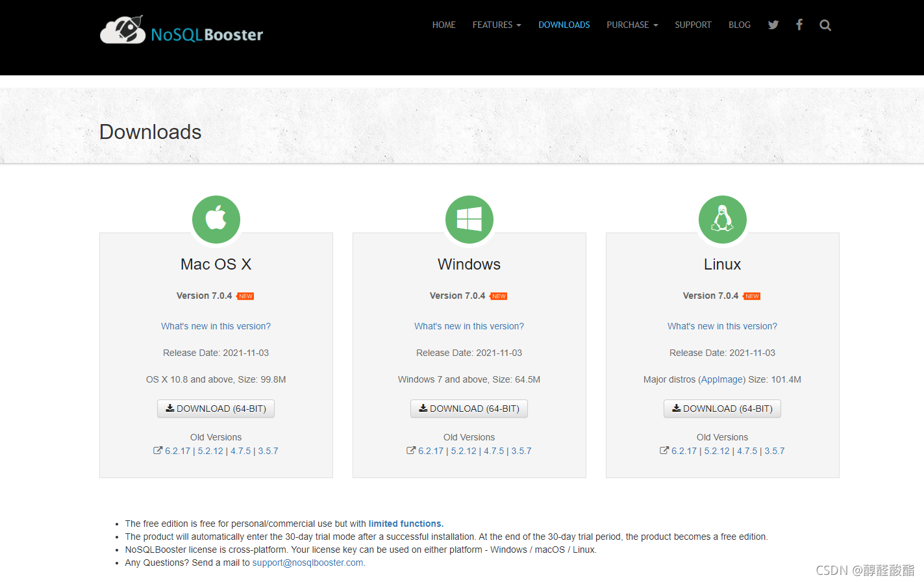Click the support@nosqlbooster.com email link

pos(308,563)
